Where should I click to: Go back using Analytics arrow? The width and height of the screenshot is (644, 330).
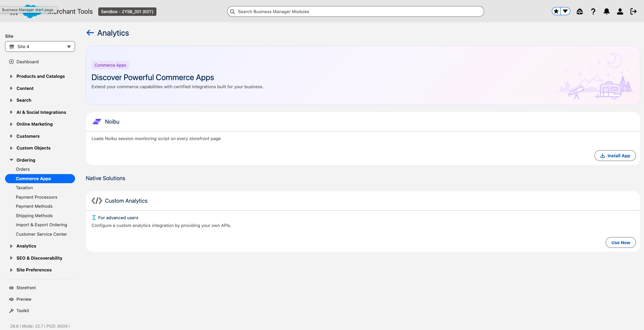[90, 33]
